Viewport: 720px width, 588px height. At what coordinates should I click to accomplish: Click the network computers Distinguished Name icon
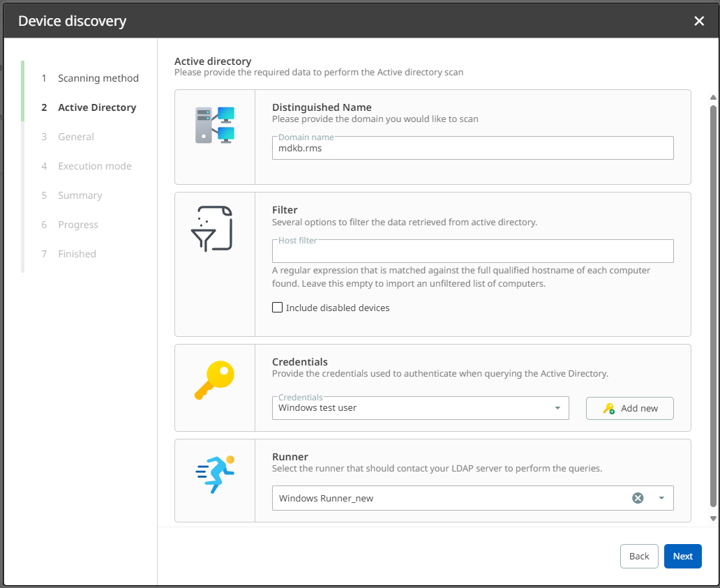pos(215,125)
